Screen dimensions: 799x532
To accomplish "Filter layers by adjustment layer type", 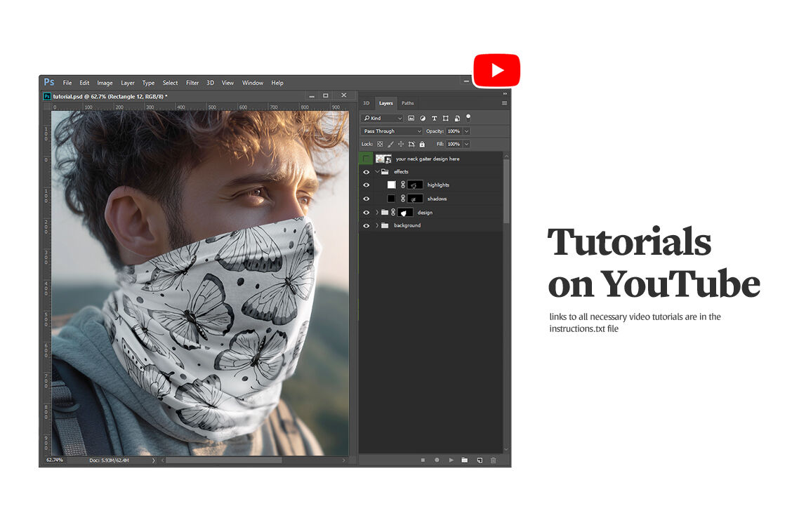I will pos(423,118).
